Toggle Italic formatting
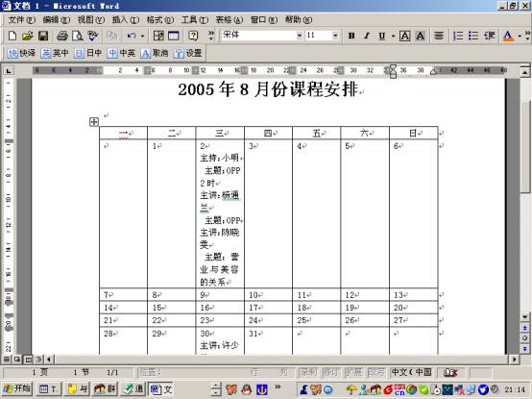 pos(367,36)
